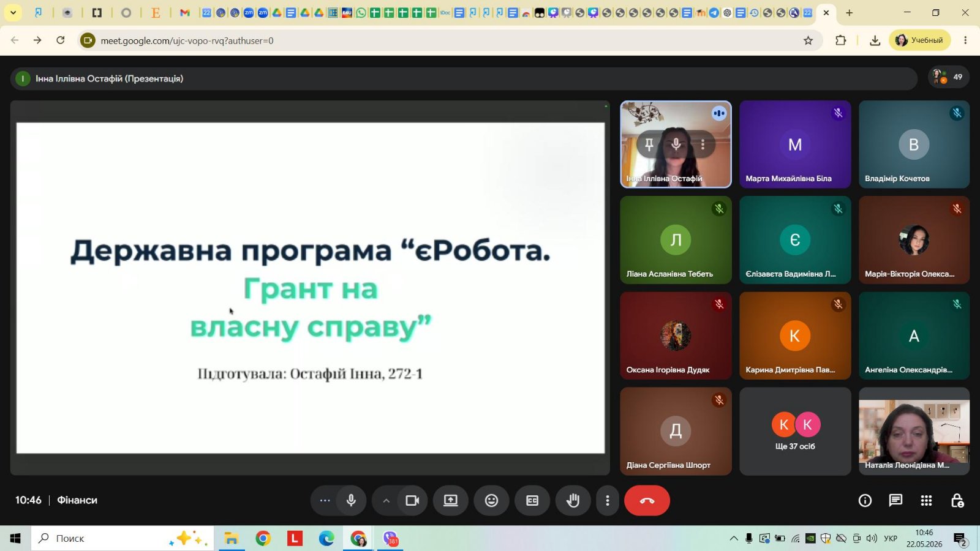Open browser Downloads icon
This screenshot has height=551, width=980.
875,40
